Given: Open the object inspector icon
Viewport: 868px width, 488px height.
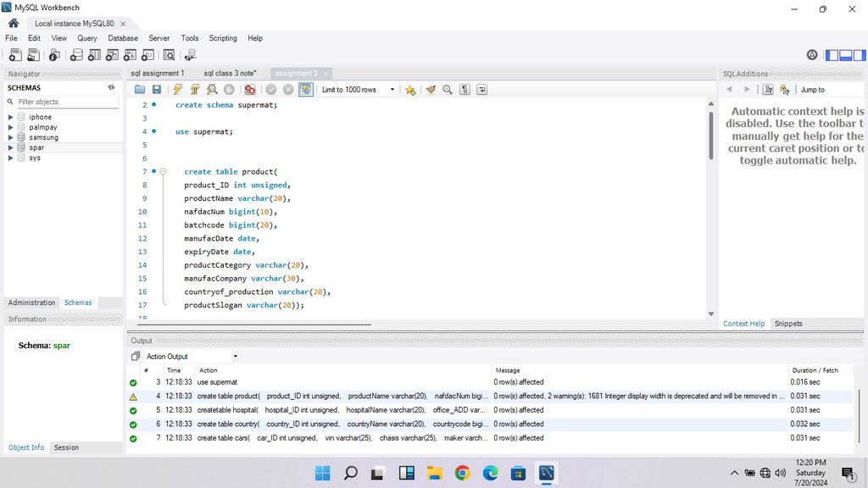Looking at the screenshot, I should pyautogui.click(x=54, y=55).
